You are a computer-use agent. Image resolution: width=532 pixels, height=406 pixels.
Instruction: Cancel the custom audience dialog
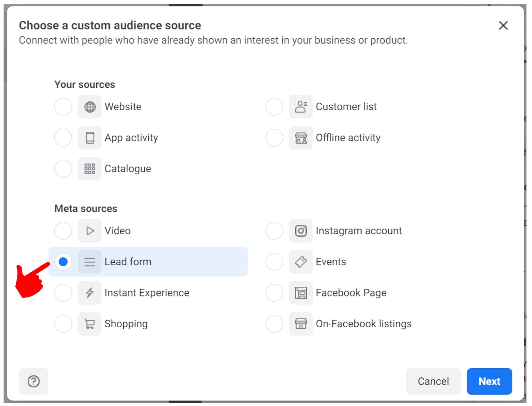click(x=433, y=381)
